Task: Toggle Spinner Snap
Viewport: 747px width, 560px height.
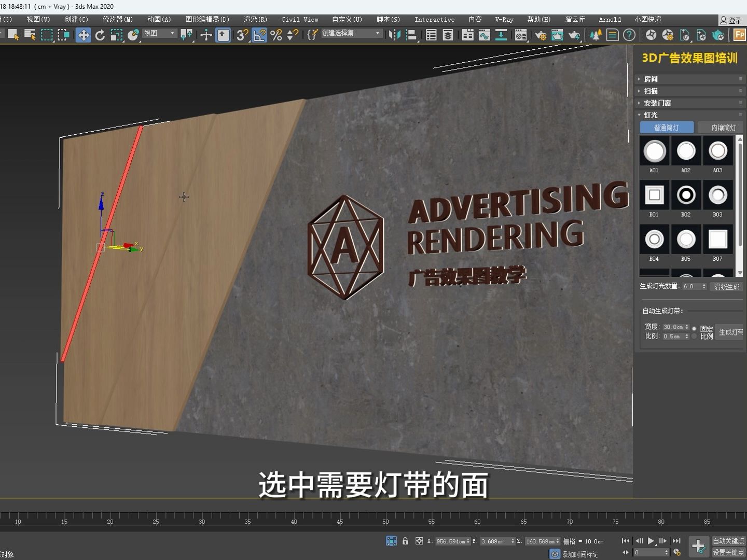Action: click(293, 35)
